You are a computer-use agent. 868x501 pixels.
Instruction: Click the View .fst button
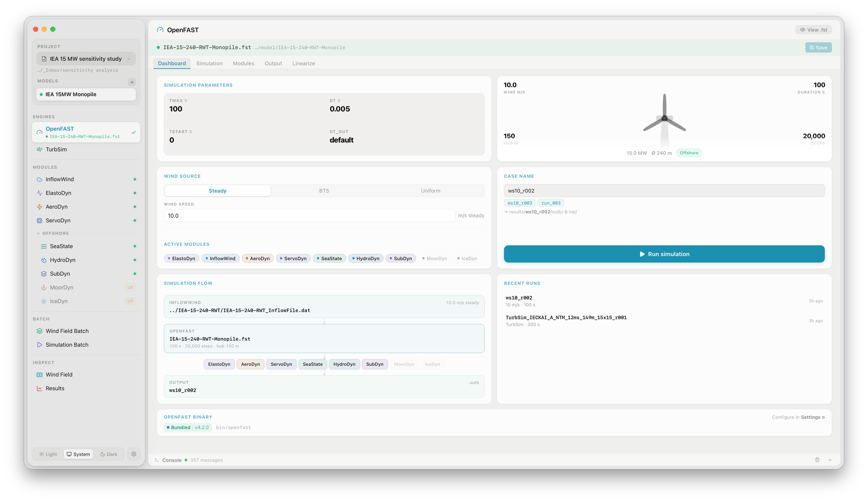813,30
